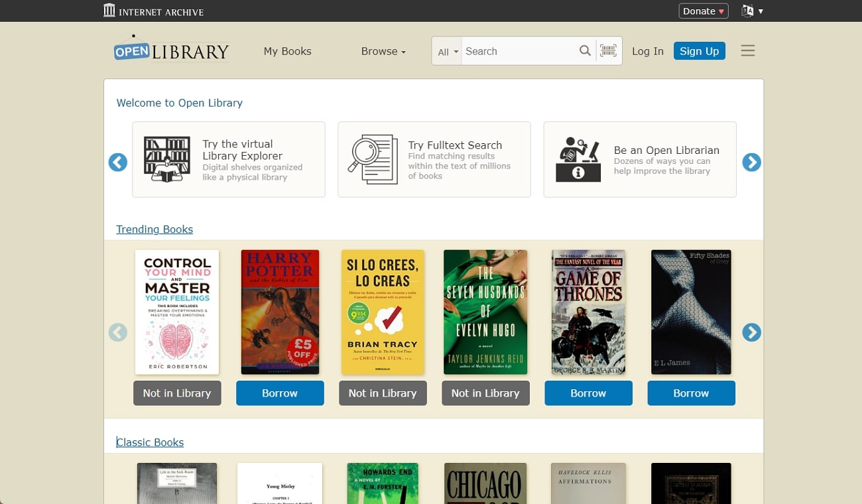This screenshot has height=504, width=862.
Task: Open the hamburger menu icon
Action: (x=748, y=51)
